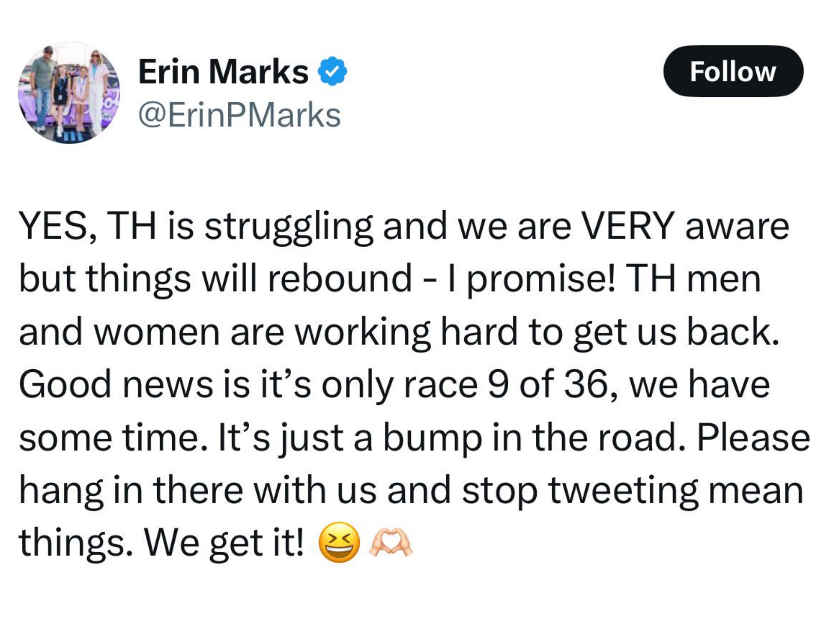Open Erin Marks' profile picture
Image resolution: width=840 pixels, height=617 pixels.
point(69,93)
